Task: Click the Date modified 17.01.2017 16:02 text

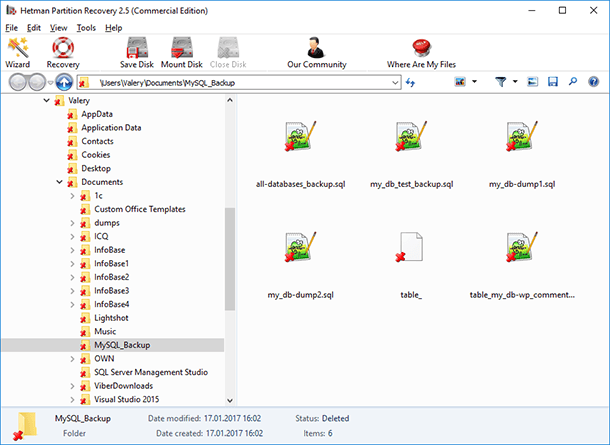Action: pos(204,419)
